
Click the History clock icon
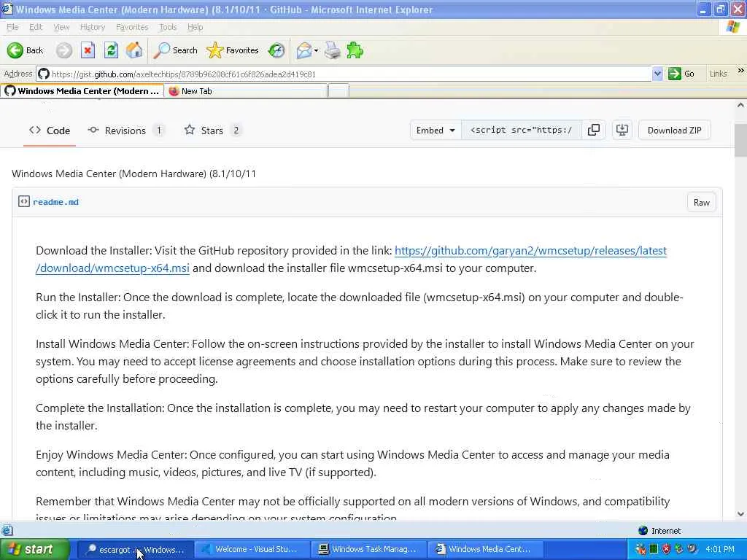(x=276, y=50)
